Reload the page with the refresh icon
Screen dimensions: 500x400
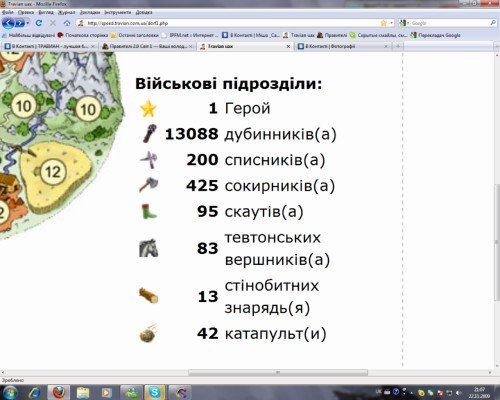point(39,23)
